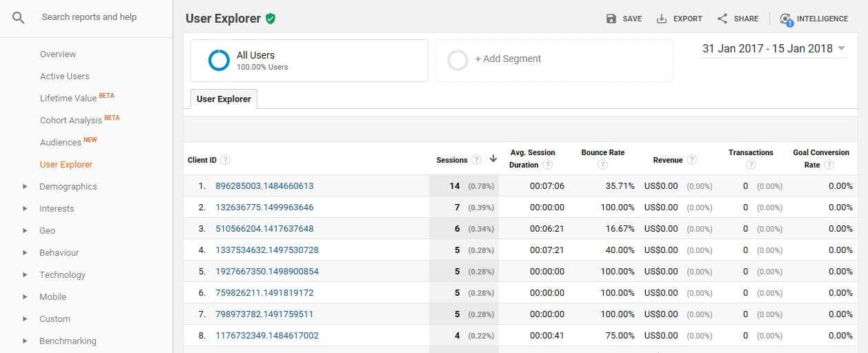868x353 pixels.
Task: Click the Export download icon
Action: (x=662, y=19)
